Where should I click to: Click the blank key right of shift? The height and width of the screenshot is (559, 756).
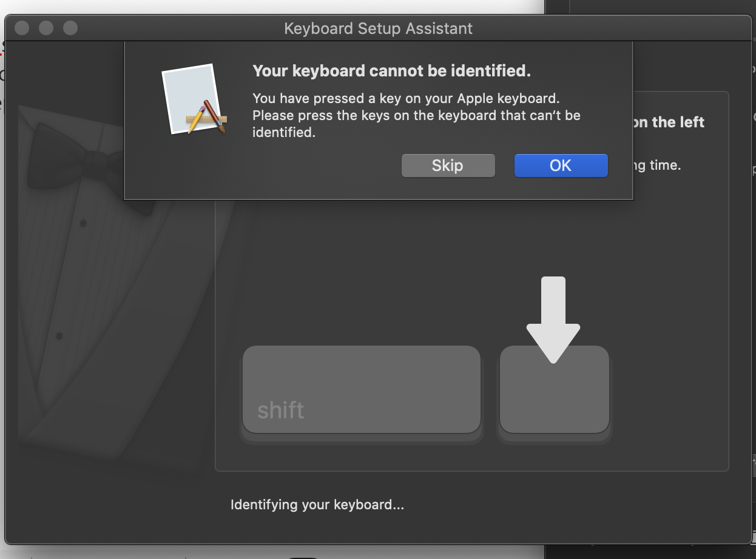pos(554,390)
